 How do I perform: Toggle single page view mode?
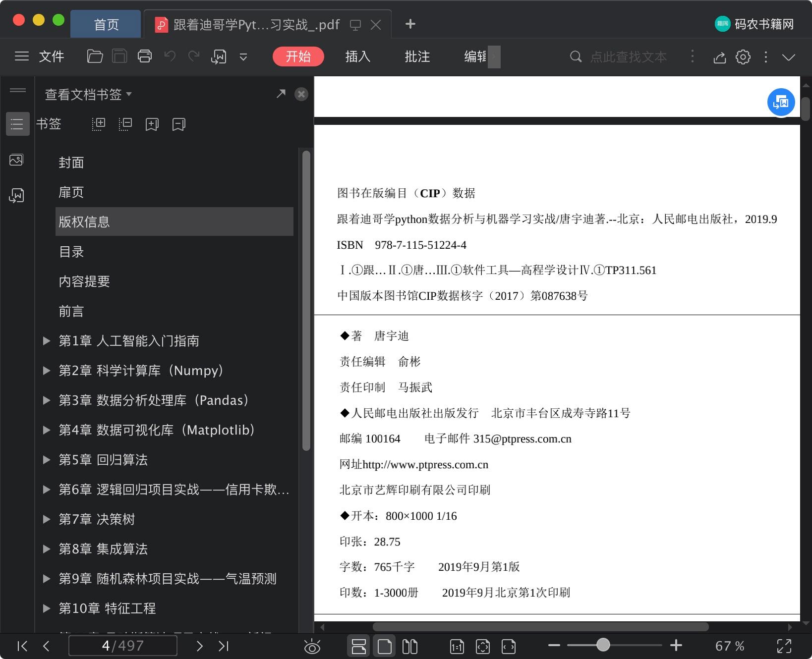385,646
